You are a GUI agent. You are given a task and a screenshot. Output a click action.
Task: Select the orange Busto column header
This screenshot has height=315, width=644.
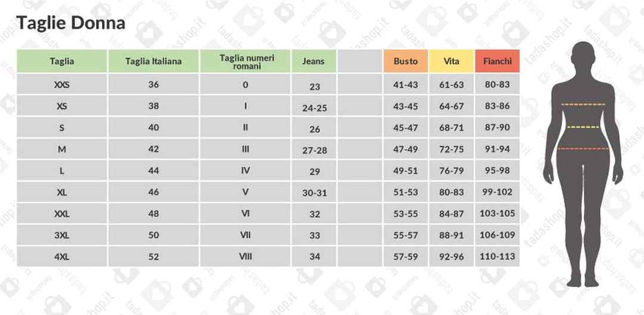[405, 61]
